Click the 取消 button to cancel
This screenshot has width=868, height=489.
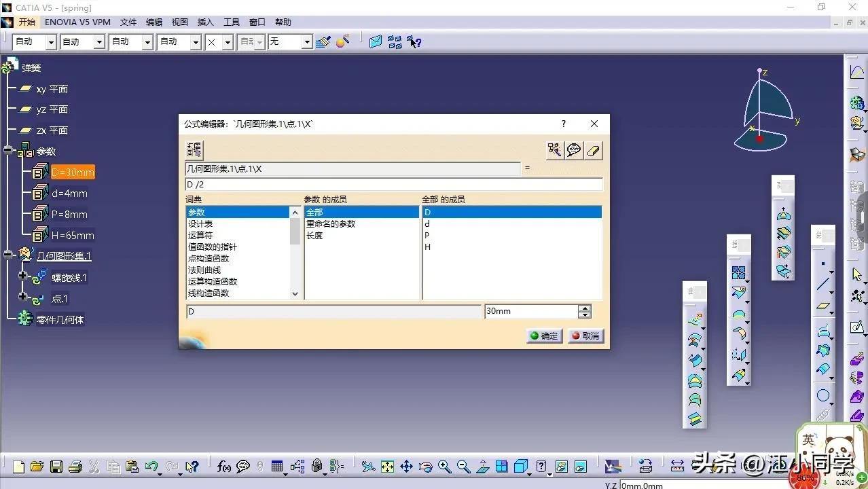point(585,336)
